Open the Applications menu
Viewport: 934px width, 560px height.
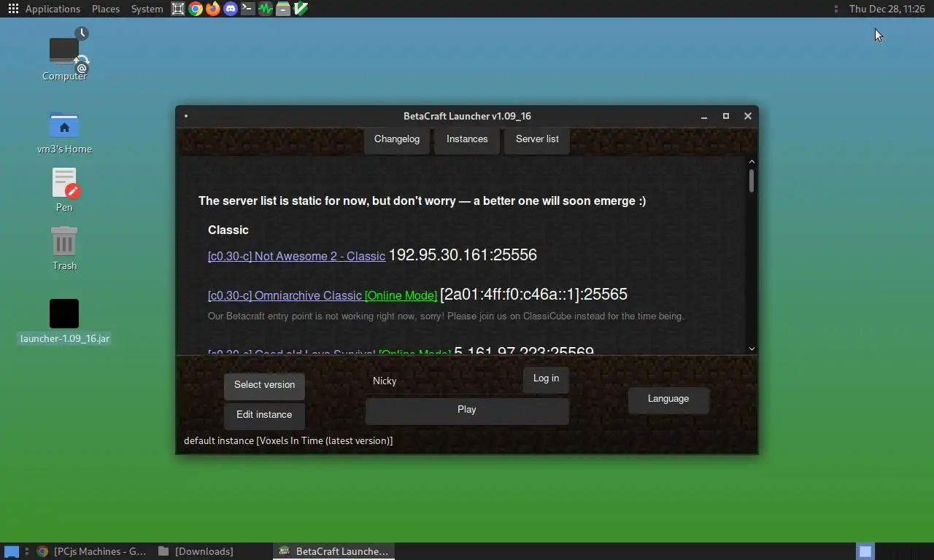pyautogui.click(x=53, y=9)
